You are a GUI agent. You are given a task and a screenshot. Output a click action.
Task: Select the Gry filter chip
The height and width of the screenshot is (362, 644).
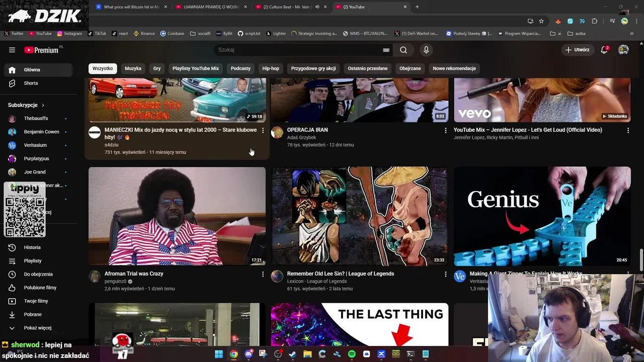point(157,68)
